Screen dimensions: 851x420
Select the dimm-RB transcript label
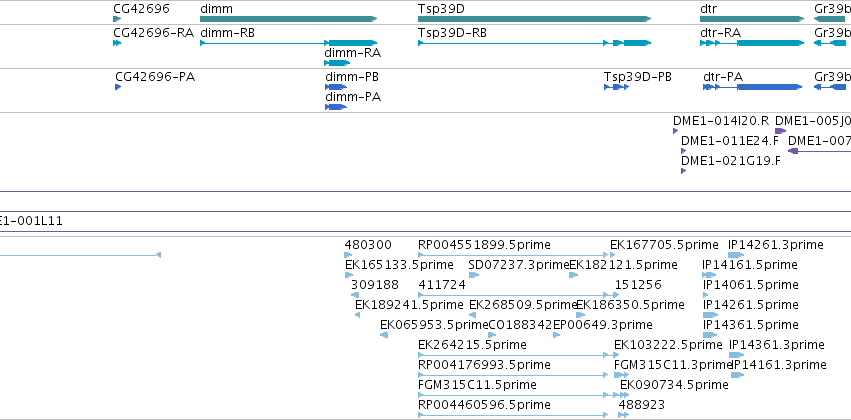[x=227, y=32]
